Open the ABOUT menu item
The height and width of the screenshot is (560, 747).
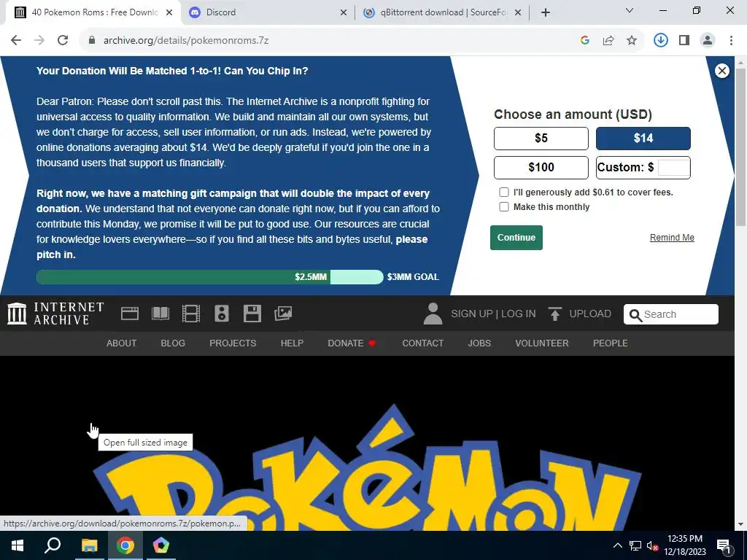point(122,343)
